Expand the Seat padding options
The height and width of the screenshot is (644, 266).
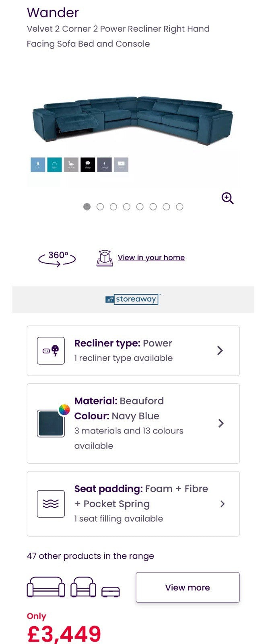coord(223,504)
